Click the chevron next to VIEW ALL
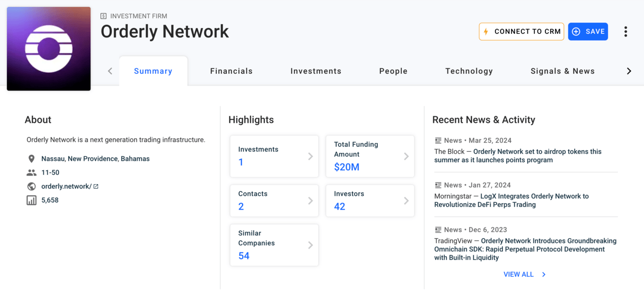 pyautogui.click(x=544, y=275)
